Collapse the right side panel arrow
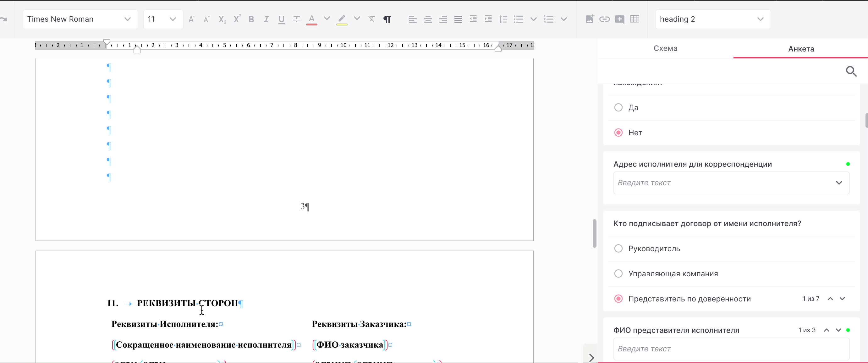This screenshot has width=868, height=363. click(x=591, y=357)
